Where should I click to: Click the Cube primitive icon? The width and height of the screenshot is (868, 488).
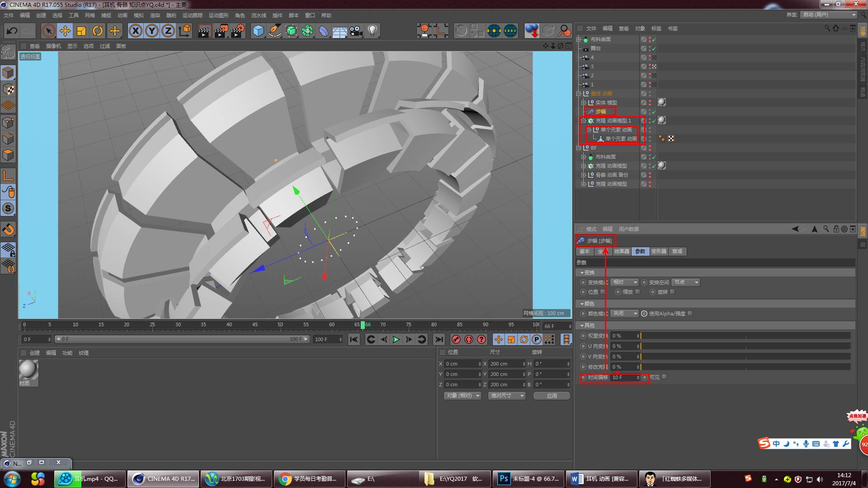(x=258, y=31)
